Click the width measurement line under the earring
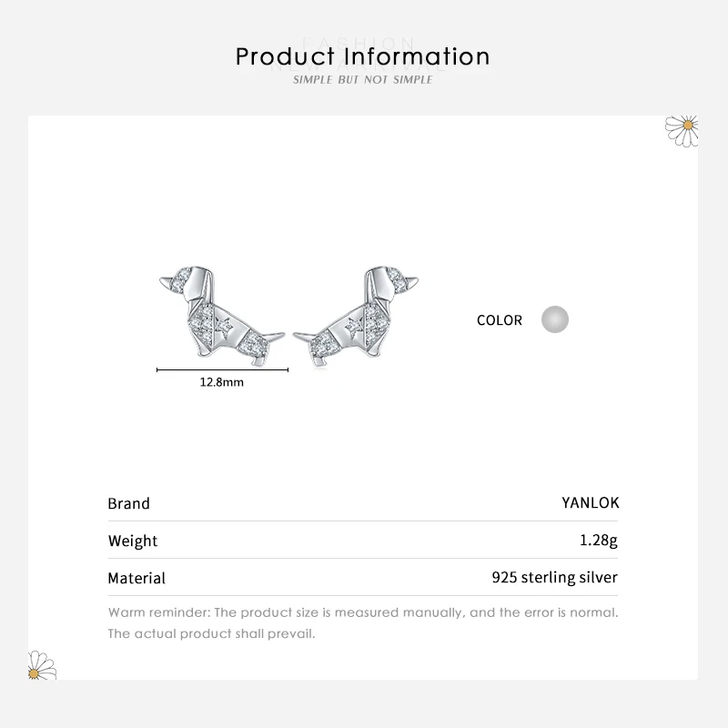728x728 pixels. pos(222,369)
